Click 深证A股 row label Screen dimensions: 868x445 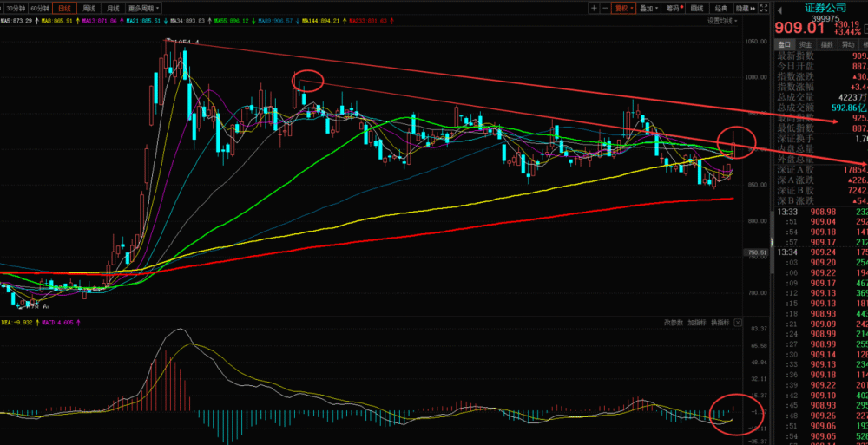pos(796,170)
